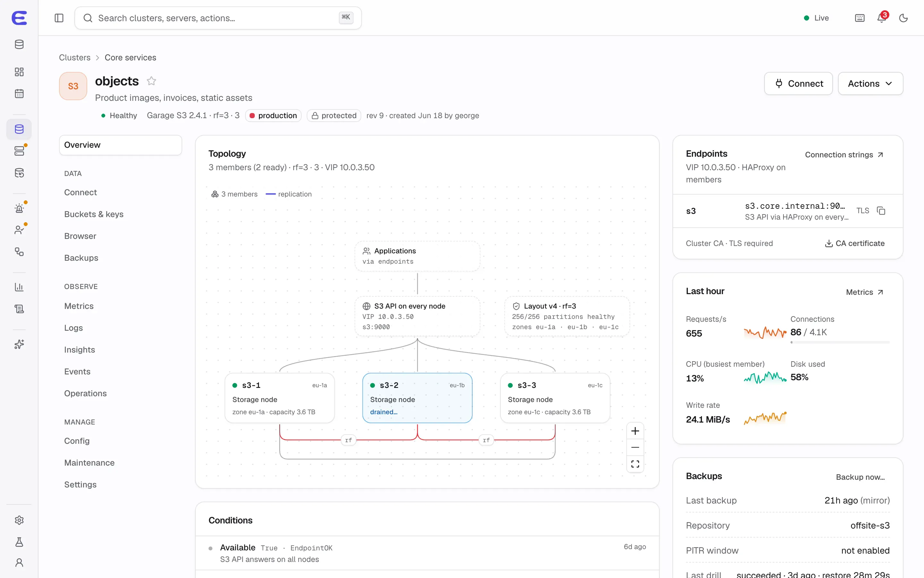This screenshot has width=924, height=578.
Task: Open the alerts siren icon in sidebar
Action: coord(19,208)
